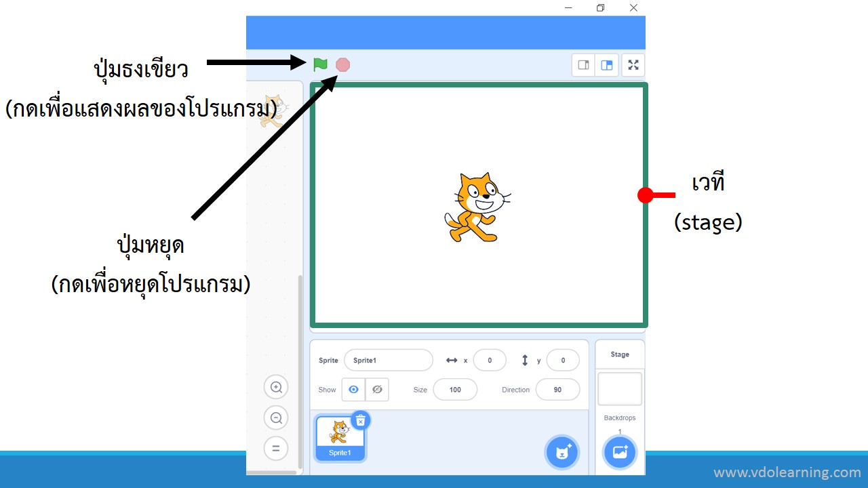
Task: Switch to small stage layout
Action: [x=583, y=65]
